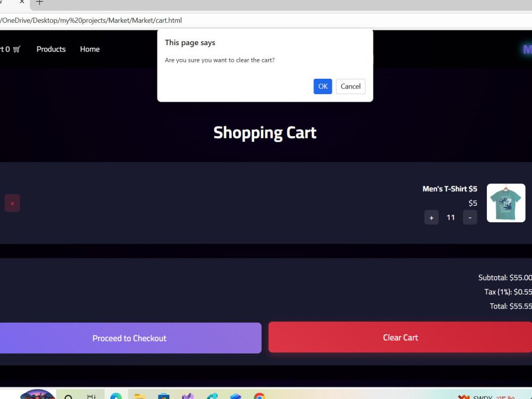
Task: Decrease T-Shirt quantity with minus button
Action: click(470, 218)
